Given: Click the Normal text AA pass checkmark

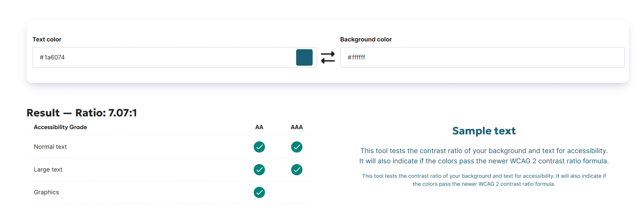Looking at the screenshot, I should point(259,147).
